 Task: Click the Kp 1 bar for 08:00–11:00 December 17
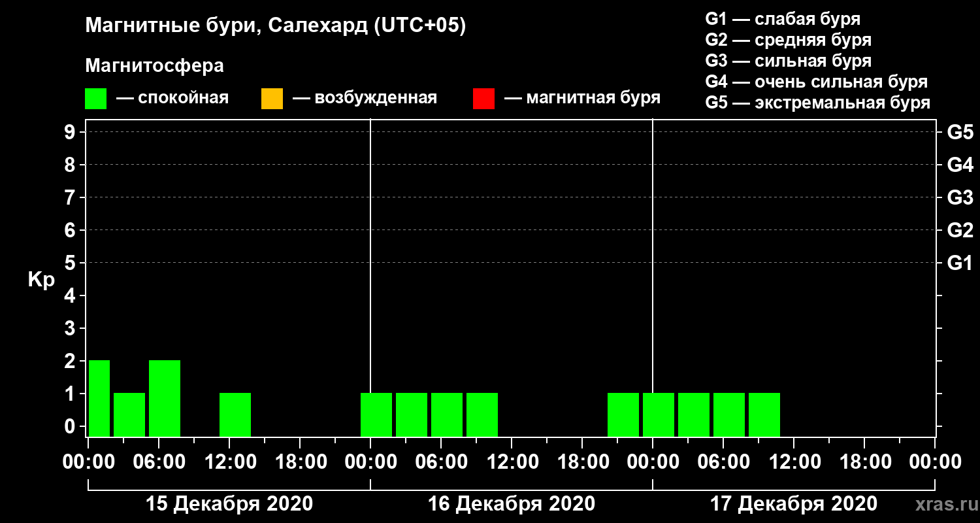pyautogui.click(x=764, y=414)
